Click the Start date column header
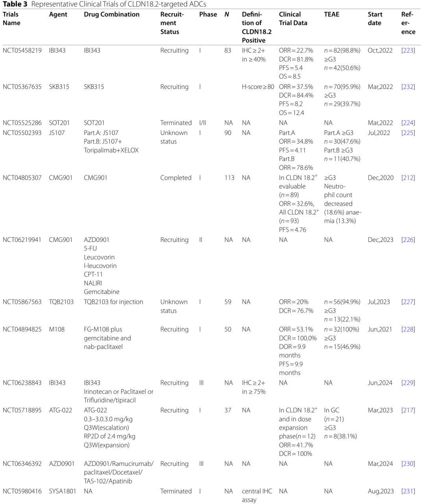This screenshot has width=425, height=504. click(x=375, y=18)
